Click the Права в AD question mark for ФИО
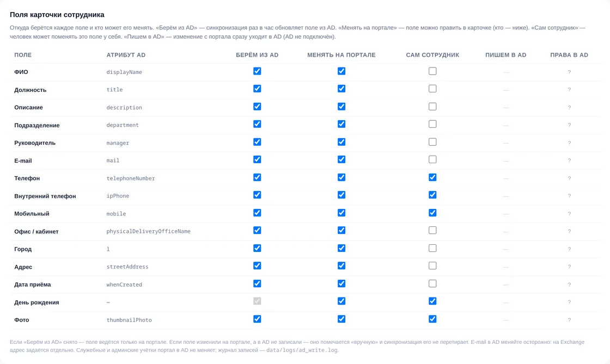Image resolution: width=610 pixels, height=364 pixels. pos(569,72)
